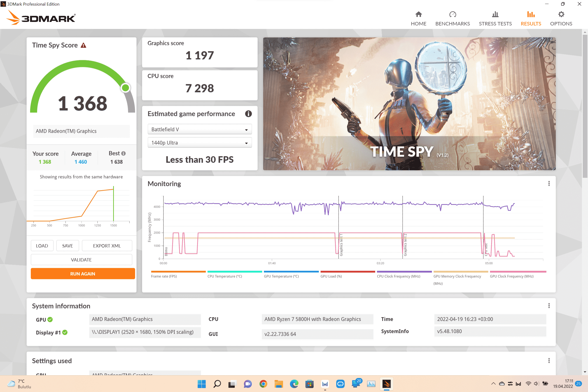Open the System information three-dot menu
The image size is (588, 392).
[549, 306]
